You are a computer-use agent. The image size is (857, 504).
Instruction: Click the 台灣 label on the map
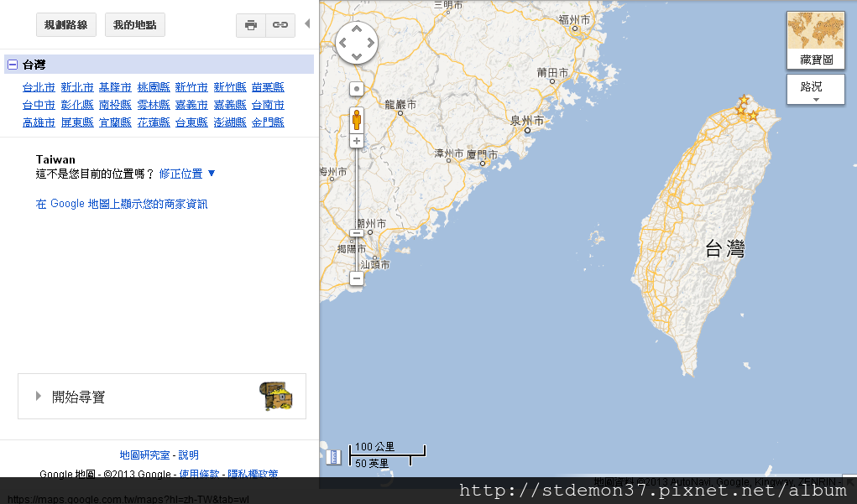[x=724, y=249]
